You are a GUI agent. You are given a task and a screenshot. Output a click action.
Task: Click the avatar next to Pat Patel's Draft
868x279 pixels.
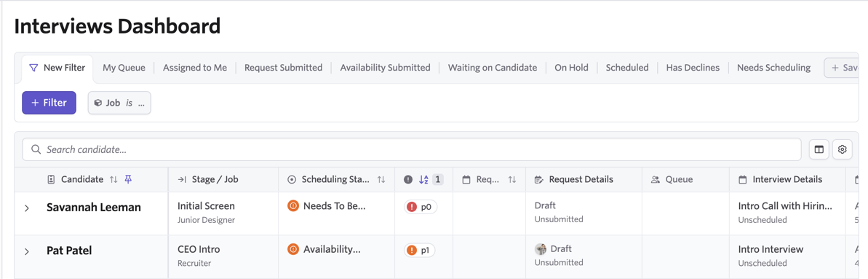pos(541,249)
